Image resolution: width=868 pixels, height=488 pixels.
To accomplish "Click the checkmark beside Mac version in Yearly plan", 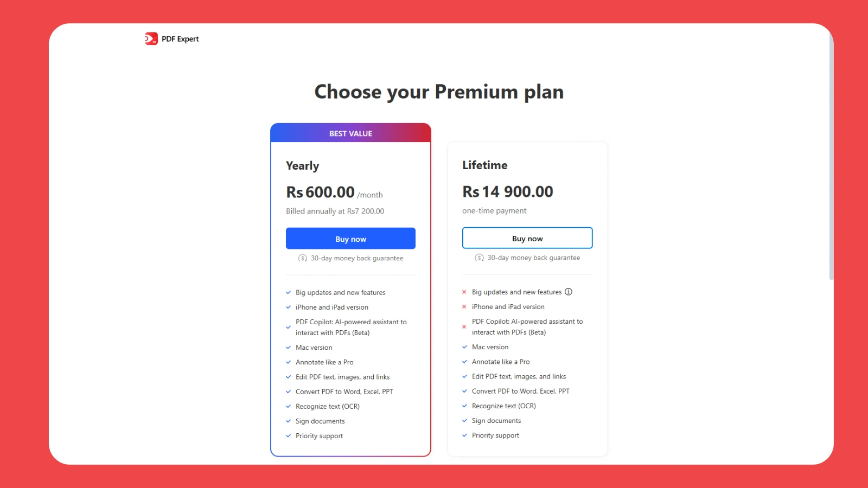I will tap(288, 347).
